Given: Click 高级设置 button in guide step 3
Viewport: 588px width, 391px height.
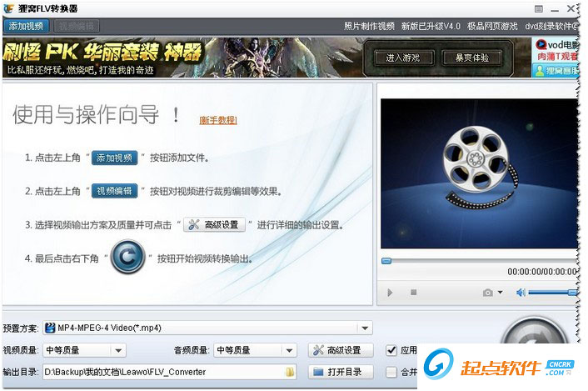Looking at the screenshot, I should (x=214, y=225).
